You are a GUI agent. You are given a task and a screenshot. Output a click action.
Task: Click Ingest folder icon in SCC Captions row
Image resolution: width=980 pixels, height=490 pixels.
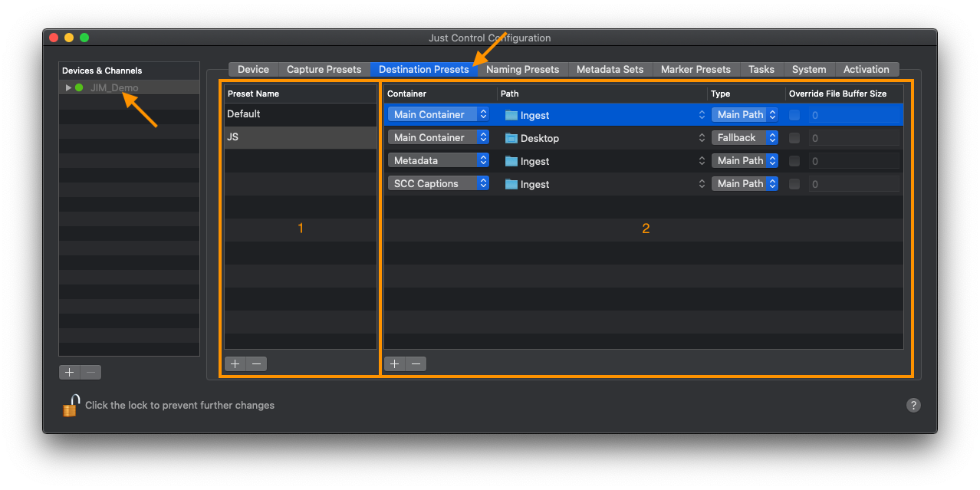pyautogui.click(x=511, y=184)
